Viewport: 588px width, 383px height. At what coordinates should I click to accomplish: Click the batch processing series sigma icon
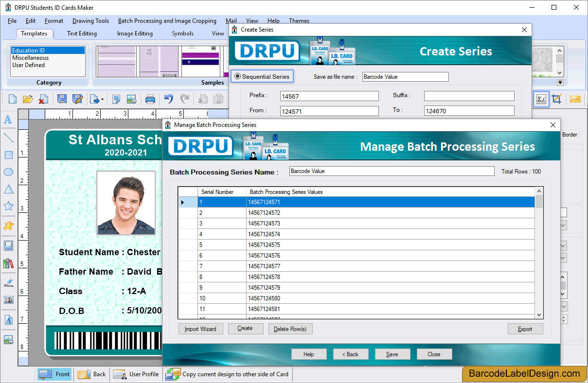tap(541, 99)
